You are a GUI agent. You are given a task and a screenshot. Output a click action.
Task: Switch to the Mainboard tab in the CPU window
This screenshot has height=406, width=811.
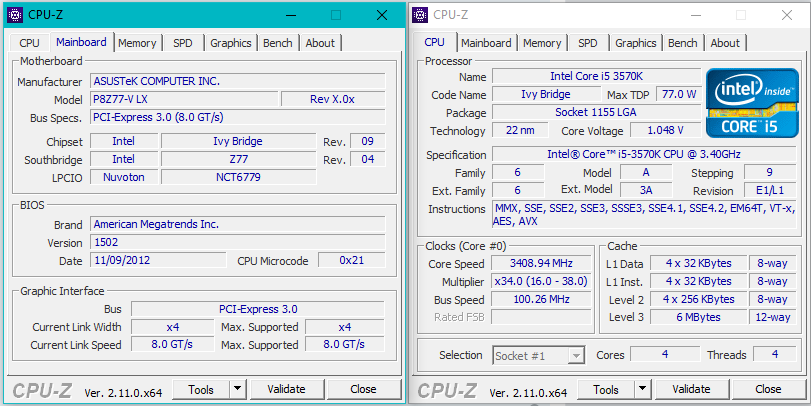pos(486,43)
